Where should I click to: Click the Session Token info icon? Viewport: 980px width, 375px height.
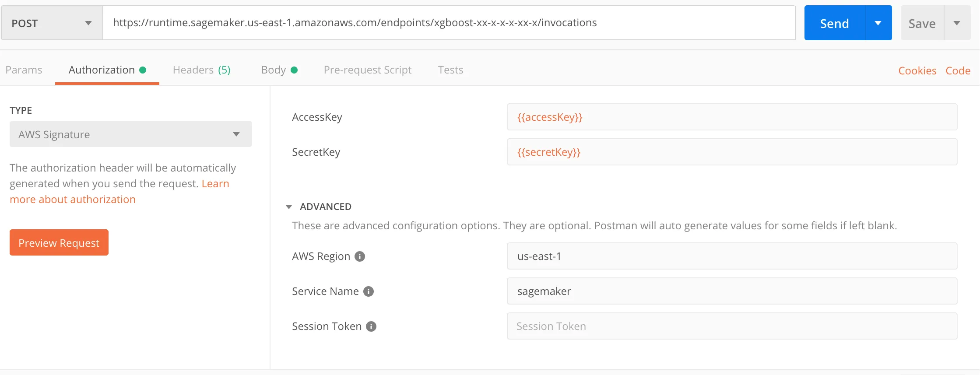click(x=371, y=326)
